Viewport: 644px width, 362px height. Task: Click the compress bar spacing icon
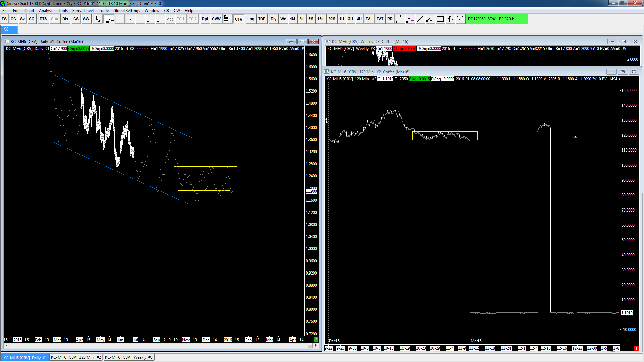pos(450,19)
